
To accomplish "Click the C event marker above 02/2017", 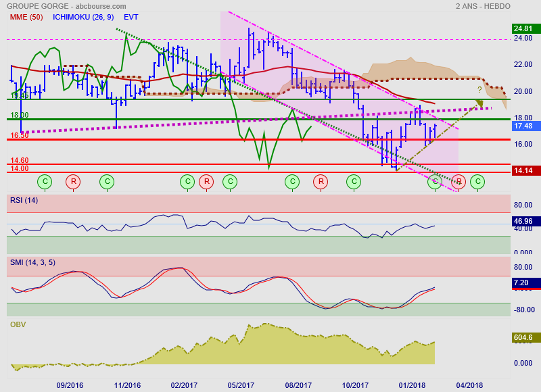I will tap(188, 181).
